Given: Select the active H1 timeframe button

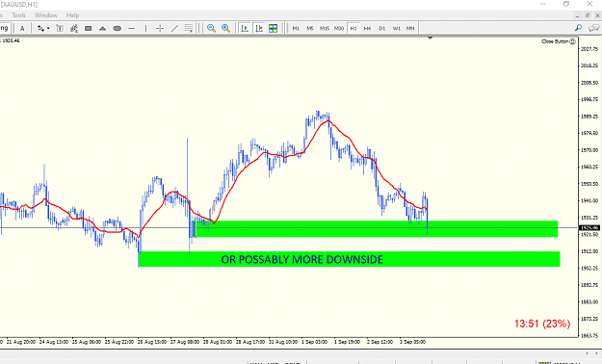Looking at the screenshot, I should 353,29.
